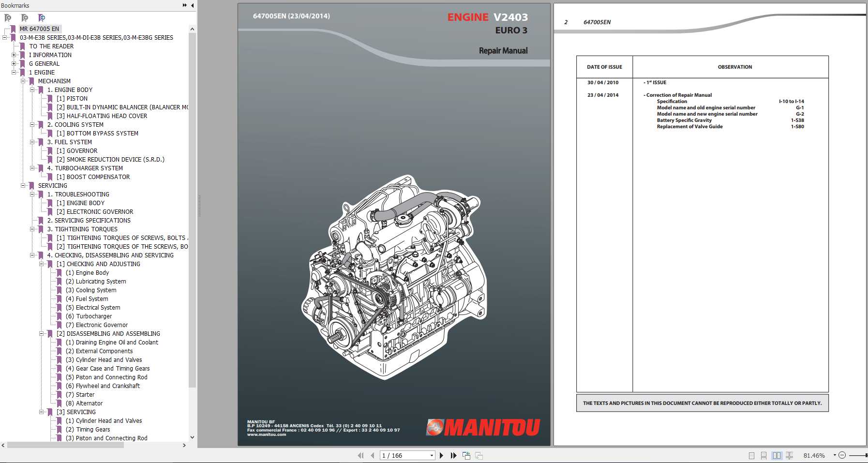Image resolution: width=868 pixels, height=463 pixels.
Task: Go to the next page
Action: tap(441, 455)
